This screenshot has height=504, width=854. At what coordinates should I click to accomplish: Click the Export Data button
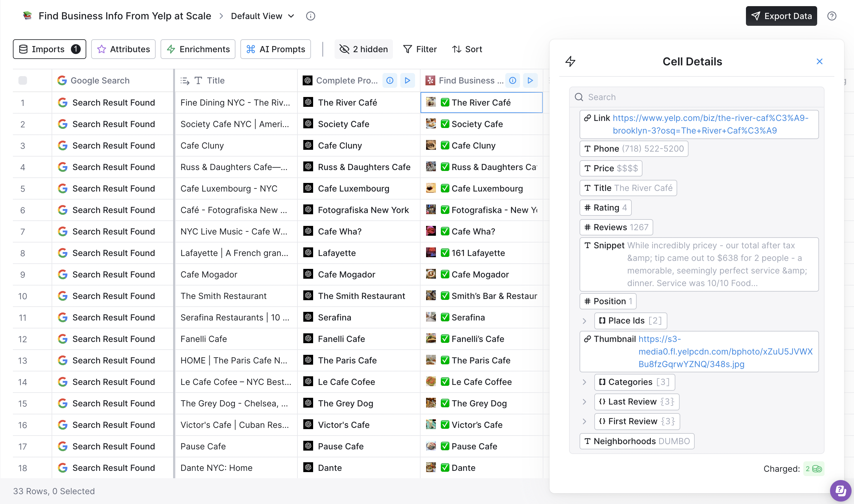[x=781, y=16]
